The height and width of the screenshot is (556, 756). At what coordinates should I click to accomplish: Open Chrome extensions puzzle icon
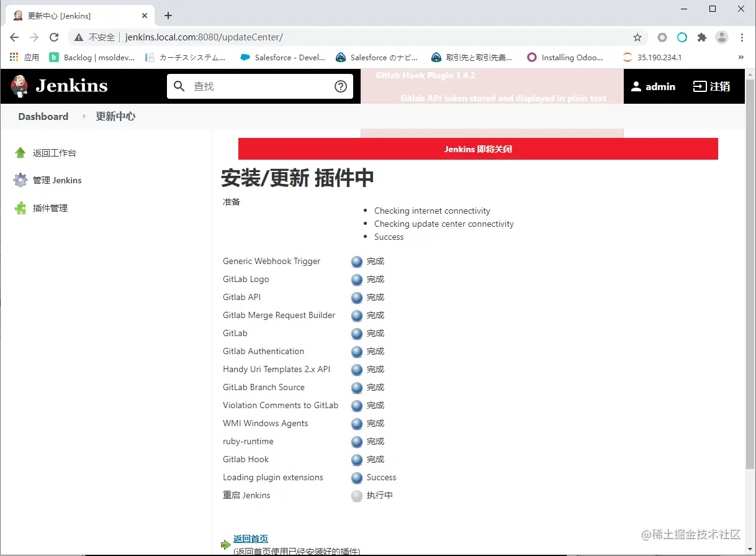pos(702,37)
